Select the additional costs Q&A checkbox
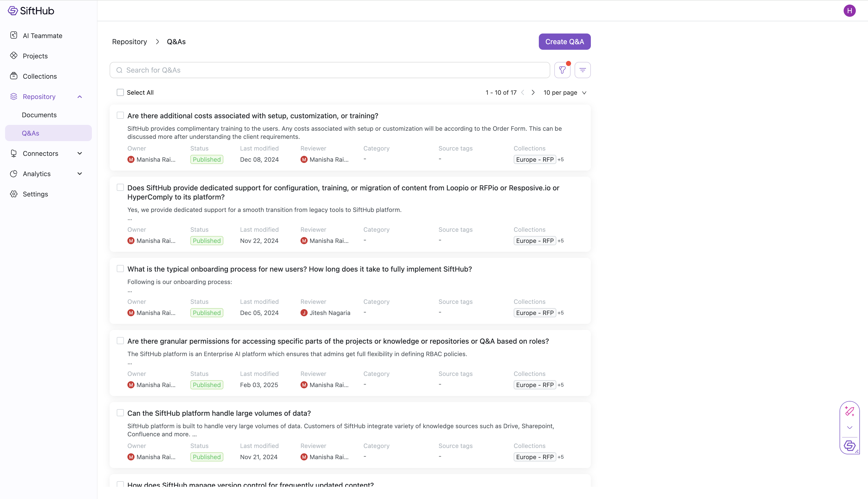 [x=120, y=115]
